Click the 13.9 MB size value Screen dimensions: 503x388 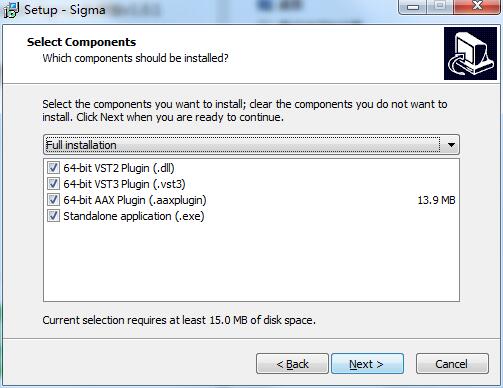pos(436,200)
